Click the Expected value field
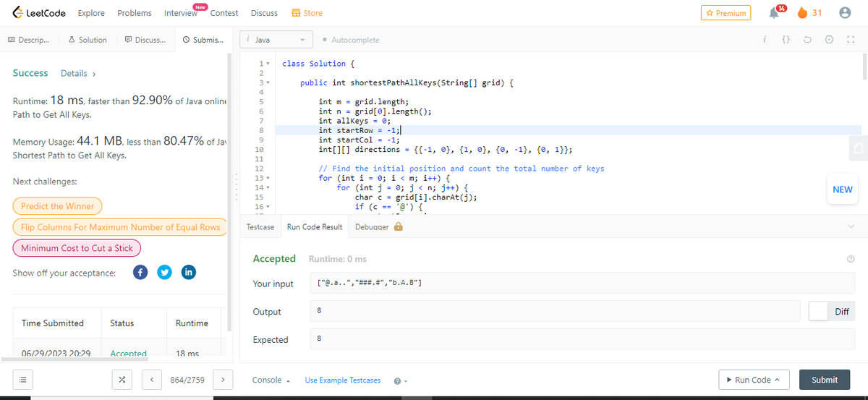Screen dimensions: 868x400 tap(583, 339)
